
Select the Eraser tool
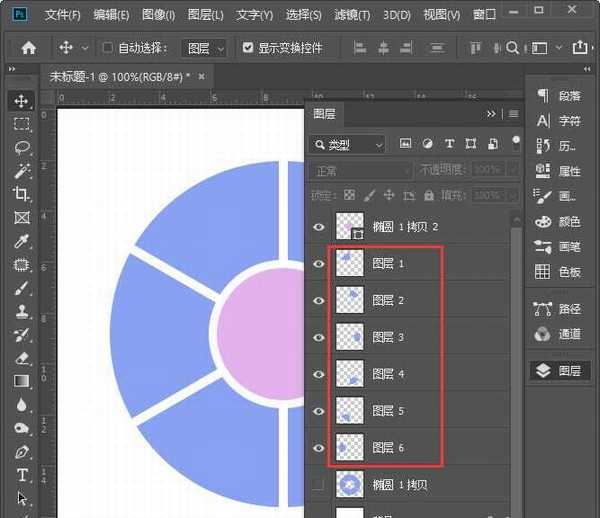tap(22, 357)
